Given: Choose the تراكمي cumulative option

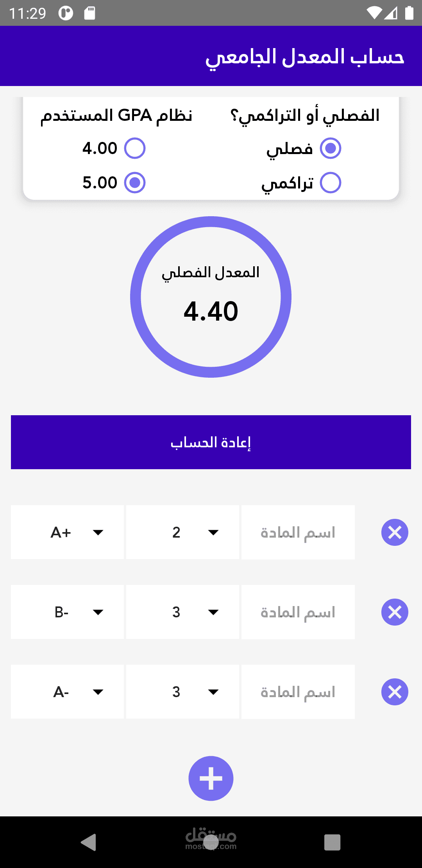Looking at the screenshot, I should coord(331,183).
